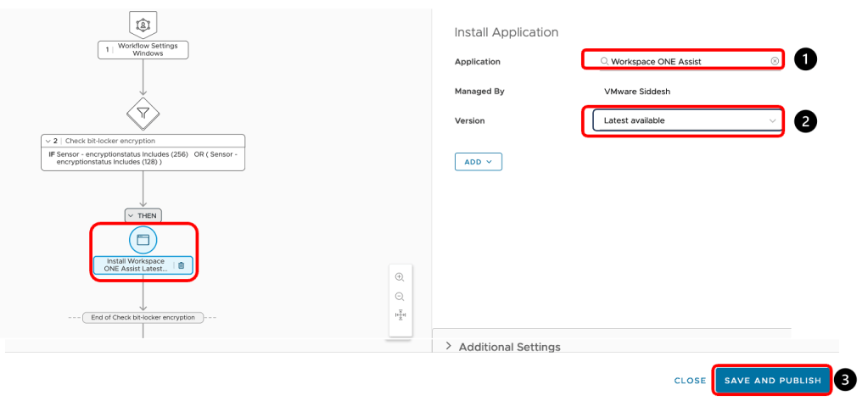Fit the workflow to screen
Viewport: 868px width, 401px height.
pos(400,316)
